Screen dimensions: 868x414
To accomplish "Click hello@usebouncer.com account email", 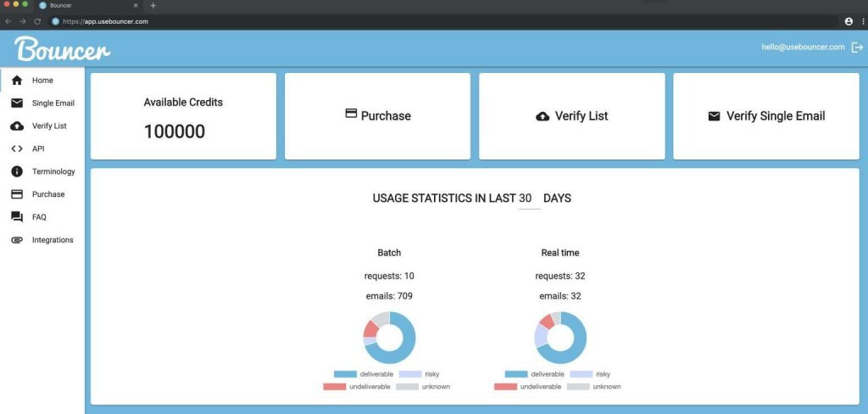I will [803, 48].
